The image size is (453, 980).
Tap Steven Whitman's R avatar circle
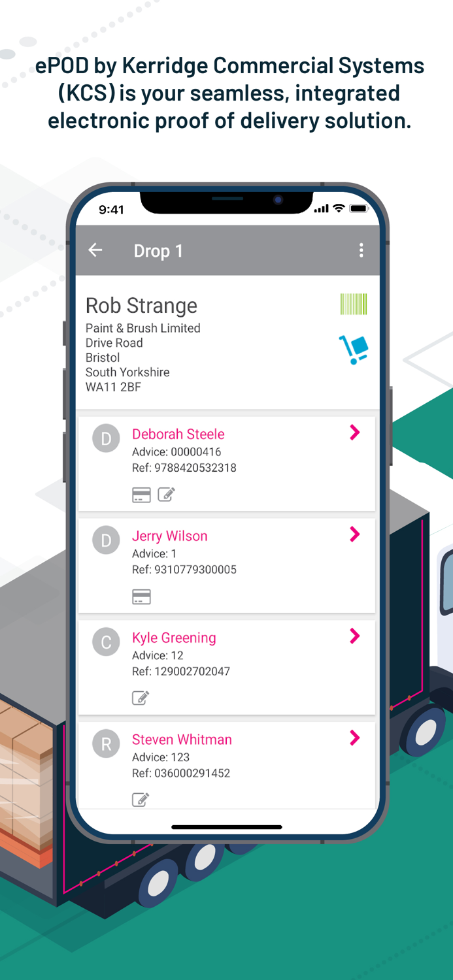[x=106, y=744]
